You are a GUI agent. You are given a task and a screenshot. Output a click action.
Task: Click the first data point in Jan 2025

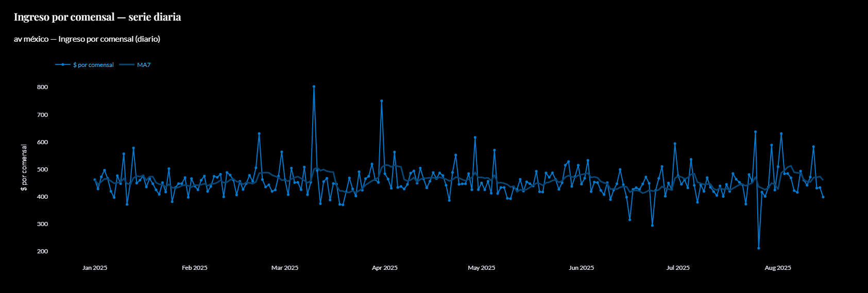95,180
